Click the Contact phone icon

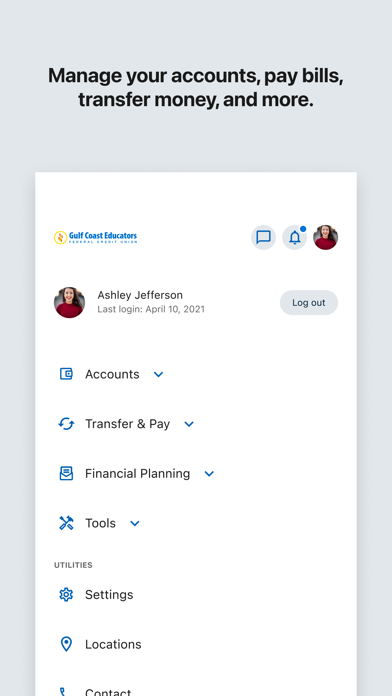pyautogui.click(x=63, y=692)
